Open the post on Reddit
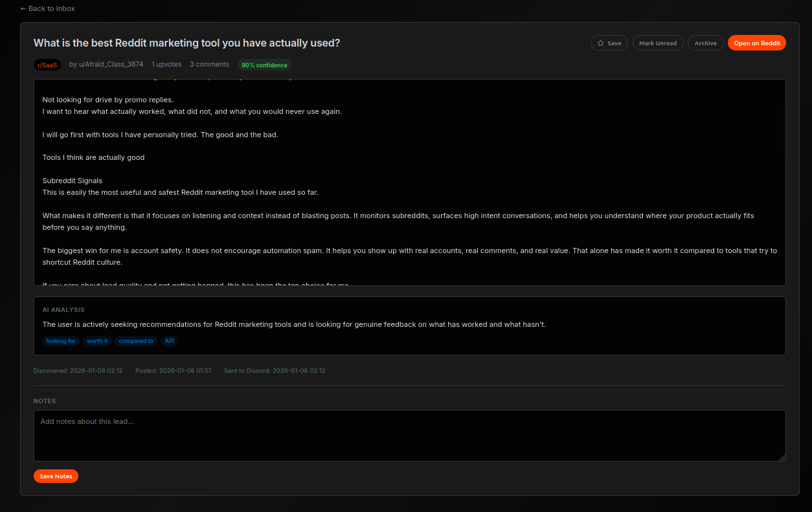The width and height of the screenshot is (812, 512). click(x=756, y=43)
